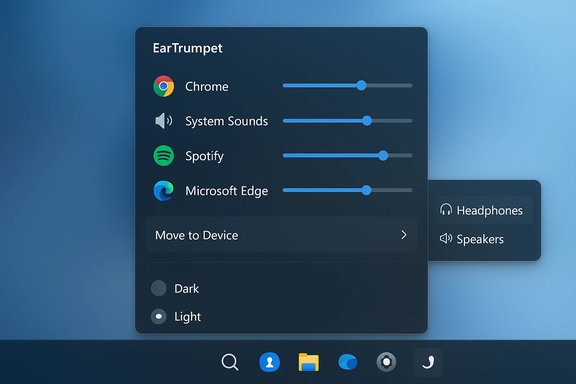This screenshot has width=576, height=384.
Task: Choose Speakers as output device
Action: click(x=484, y=239)
